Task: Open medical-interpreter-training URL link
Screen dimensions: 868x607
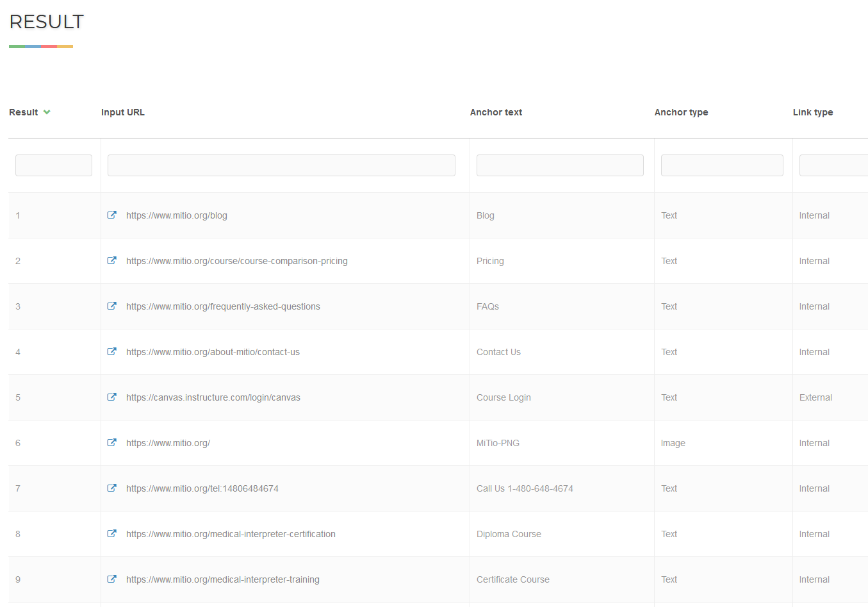Action: pyautogui.click(x=223, y=579)
